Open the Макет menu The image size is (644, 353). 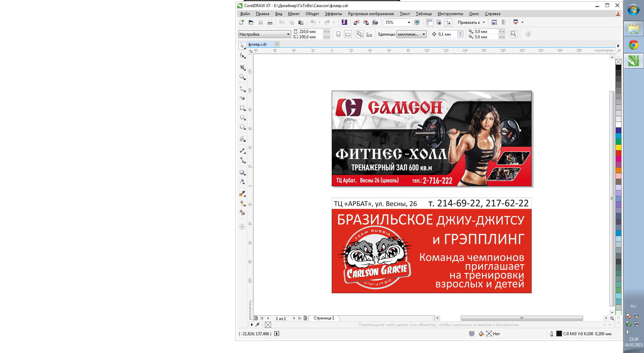coord(293,14)
